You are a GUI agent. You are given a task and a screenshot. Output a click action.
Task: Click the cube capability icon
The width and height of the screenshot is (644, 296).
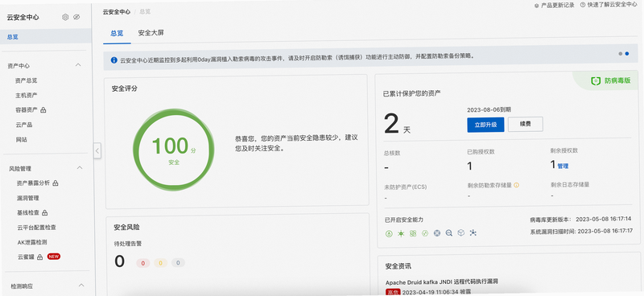(460, 232)
